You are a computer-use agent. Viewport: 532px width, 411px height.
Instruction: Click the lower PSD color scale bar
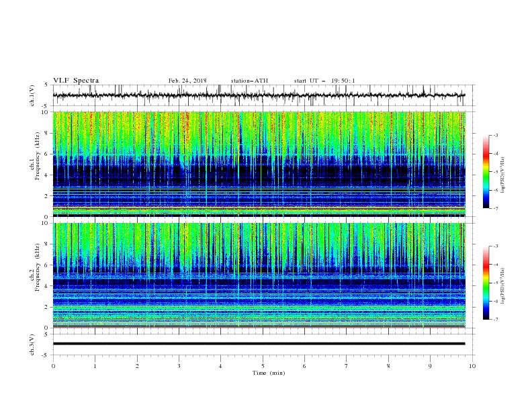point(486,283)
